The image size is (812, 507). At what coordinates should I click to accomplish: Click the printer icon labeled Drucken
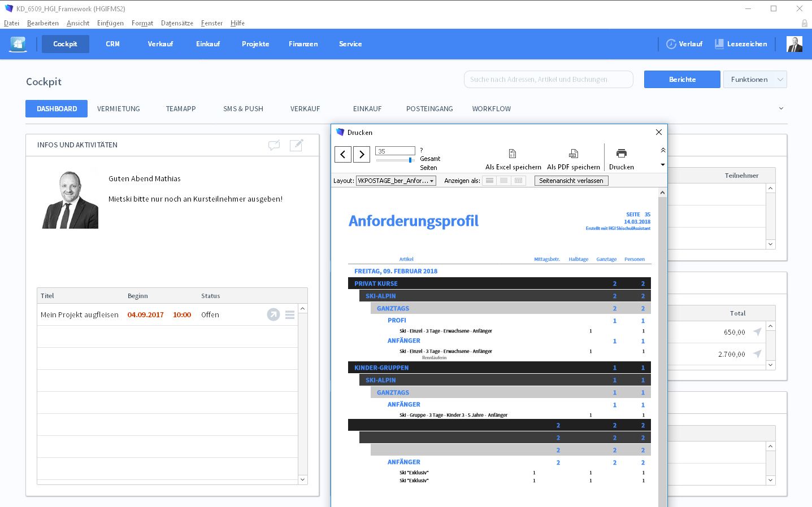[x=621, y=154]
